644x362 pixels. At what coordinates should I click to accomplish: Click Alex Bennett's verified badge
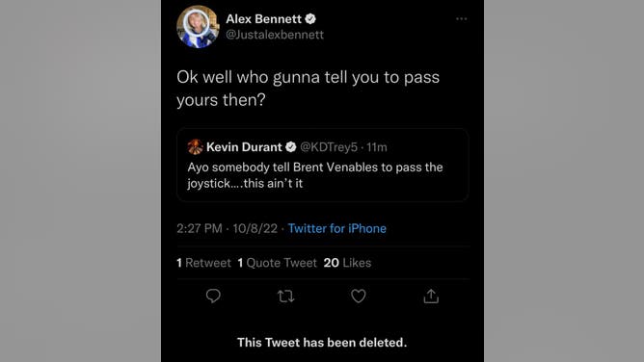(310, 19)
